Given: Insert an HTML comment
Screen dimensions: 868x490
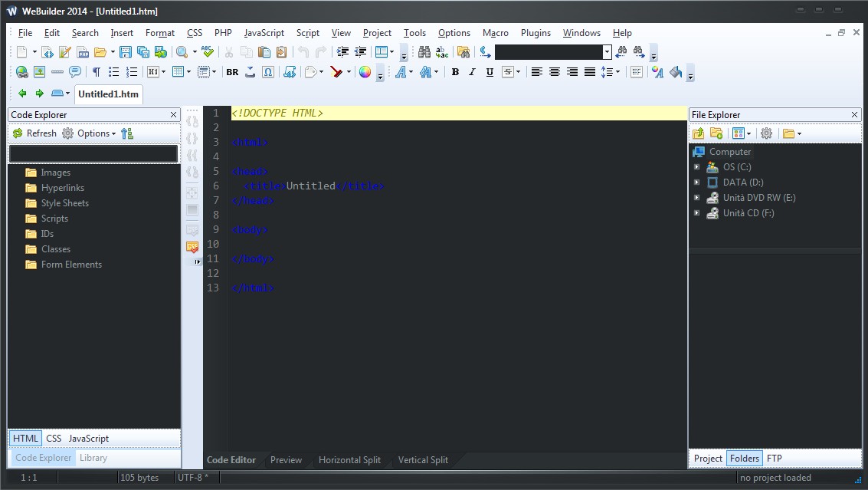Looking at the screenshot, I should [x=75, y=72].
